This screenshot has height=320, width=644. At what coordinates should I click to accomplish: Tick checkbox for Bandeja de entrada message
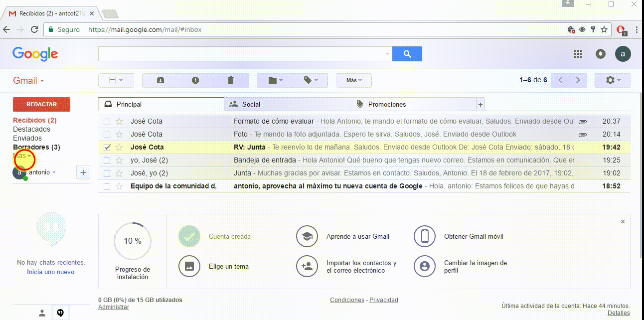pyautogui.click(x=107, y=160)
